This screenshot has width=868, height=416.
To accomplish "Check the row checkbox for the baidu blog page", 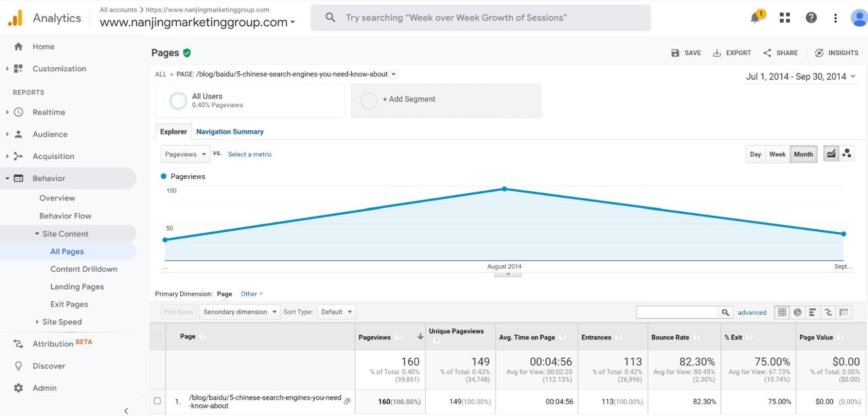I will pyautogui.click(x=157, y=401).
